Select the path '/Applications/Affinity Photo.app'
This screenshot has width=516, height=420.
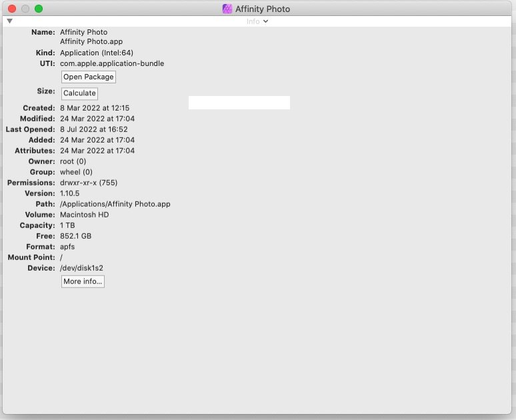click(115, 204)
